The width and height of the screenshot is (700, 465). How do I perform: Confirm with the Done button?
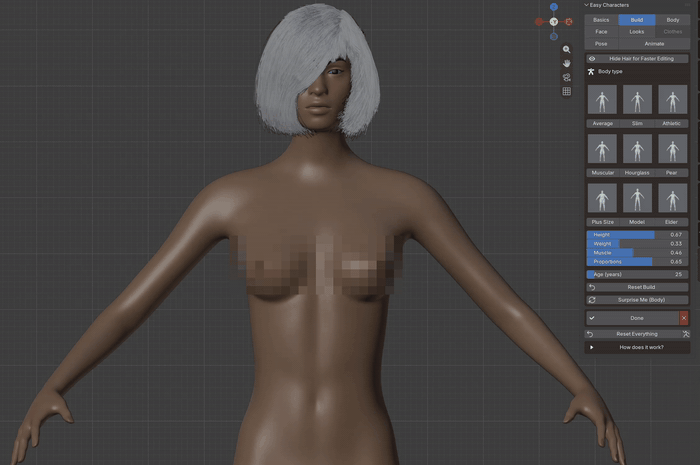[x=632, y=318]
